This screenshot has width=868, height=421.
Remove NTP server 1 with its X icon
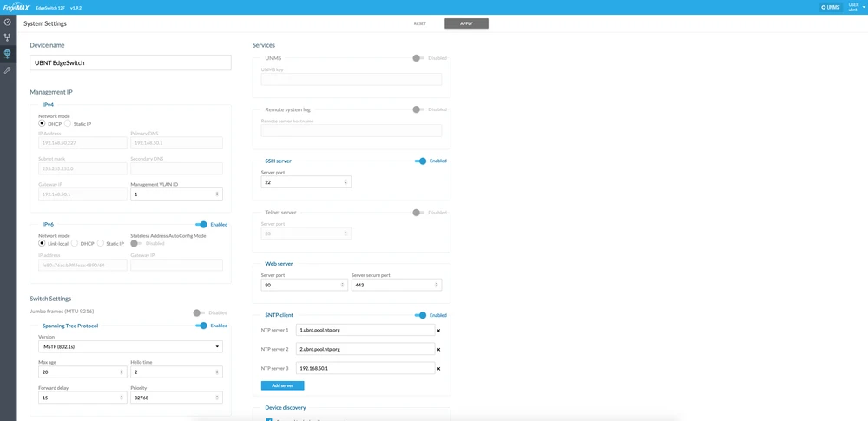click(x=438, y=330)
